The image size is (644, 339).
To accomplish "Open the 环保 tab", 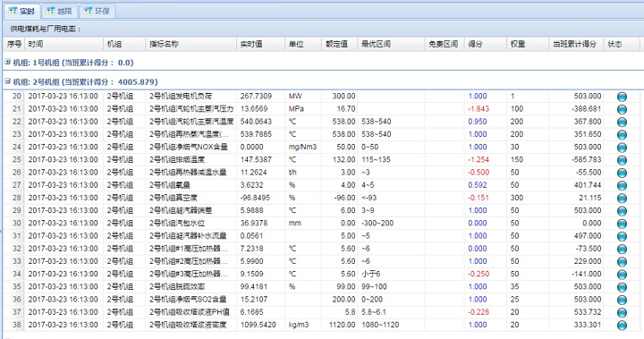I will (x=97, y=11).
